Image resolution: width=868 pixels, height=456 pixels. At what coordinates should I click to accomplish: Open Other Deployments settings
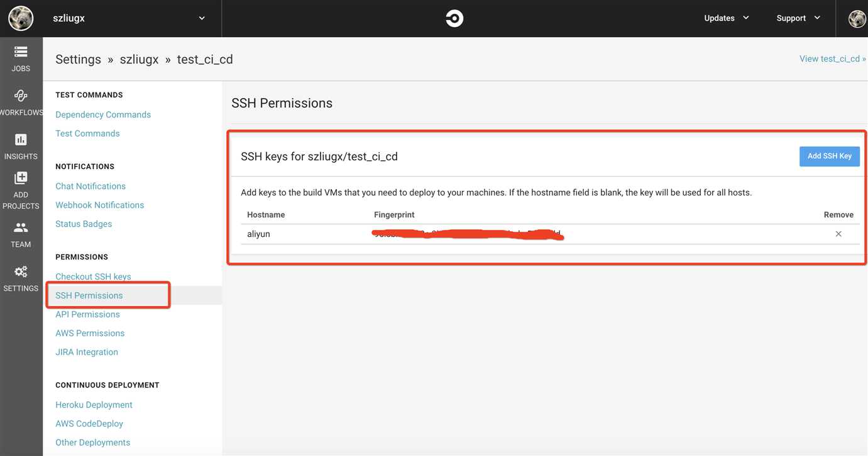pos(92,442)
